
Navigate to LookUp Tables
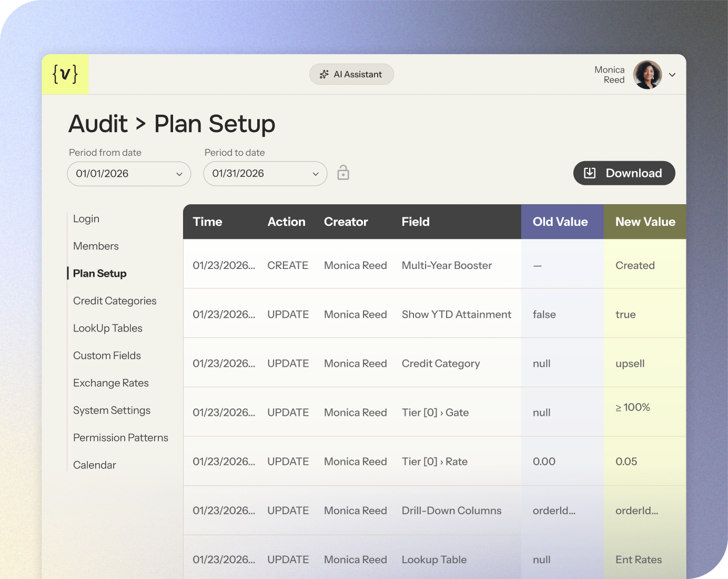click(108, 328)
